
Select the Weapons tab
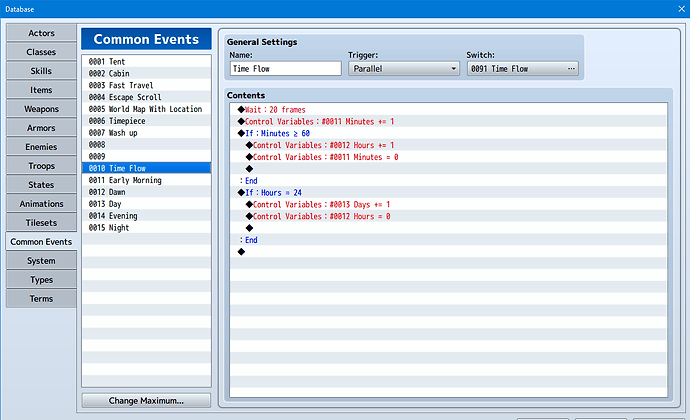41,109
